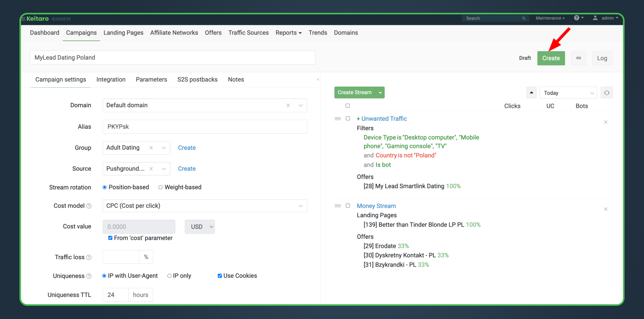Screen dimensions: 644x319
Task: Select Weight-based stream rotation
Action: [x=160, y=187]
